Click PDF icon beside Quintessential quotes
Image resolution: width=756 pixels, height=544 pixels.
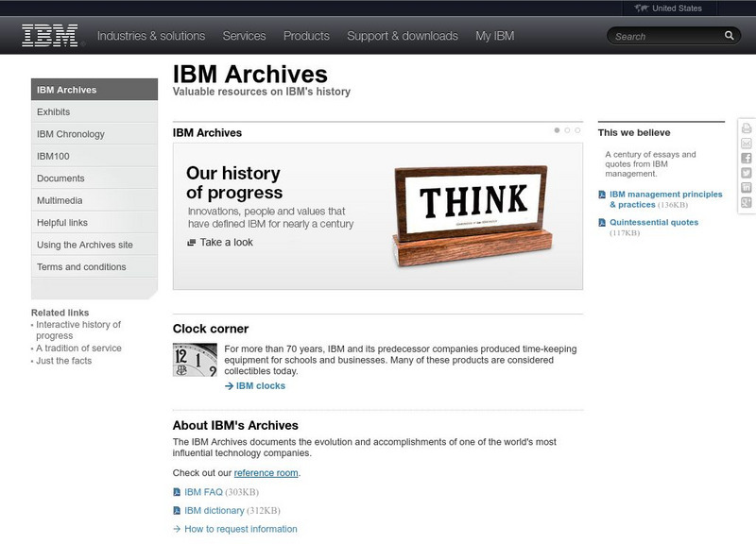click(x=602, y=222)
